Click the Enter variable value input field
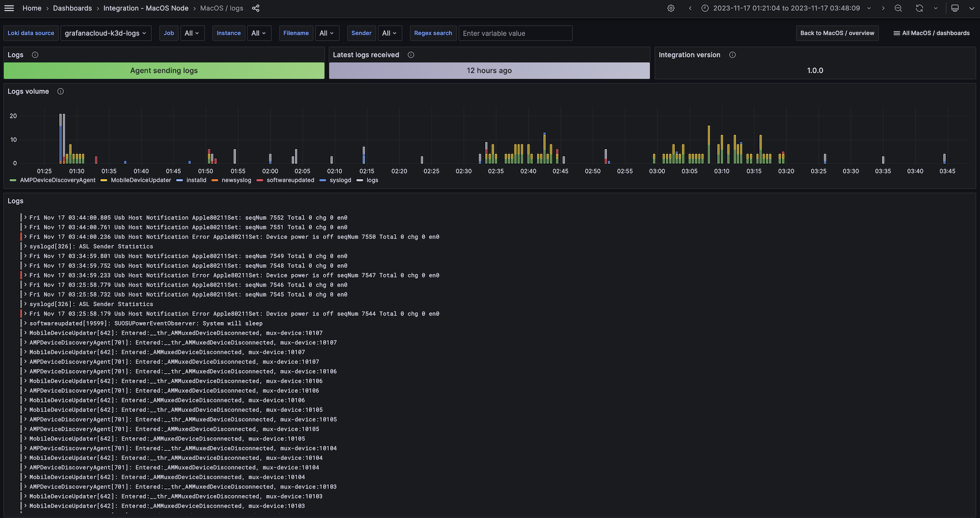 (x=515, y=33)
